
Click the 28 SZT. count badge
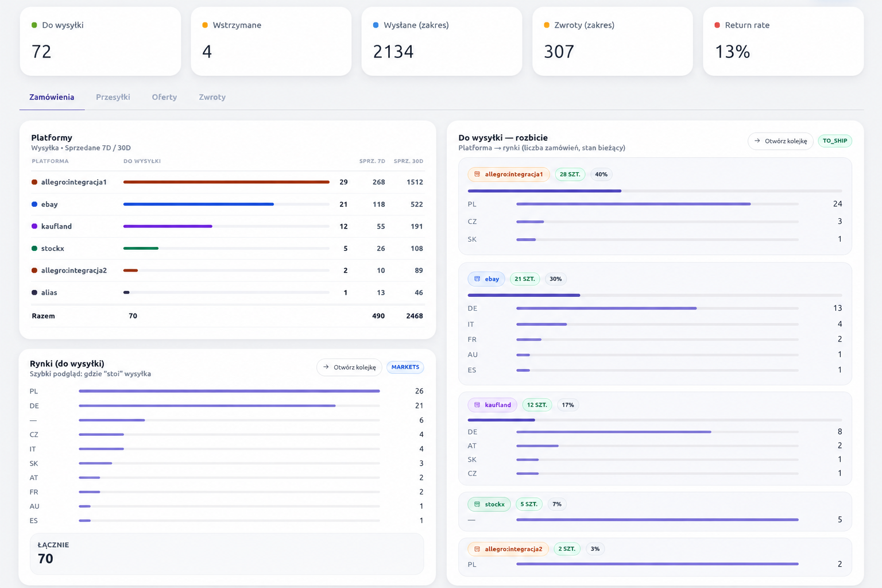(x=570, y=175)
